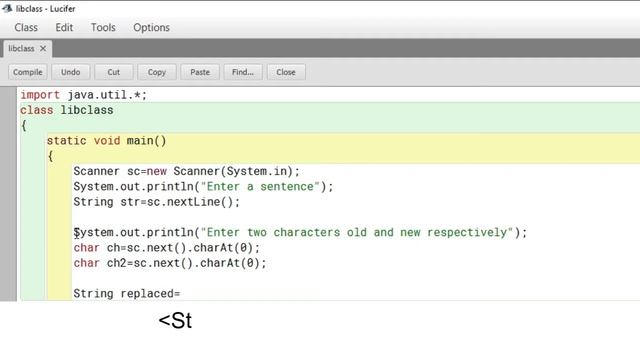The height and width of the screenshot is (360, 640).
Task: Click the line 'import java.util.*;'
Action: [84, 95]
